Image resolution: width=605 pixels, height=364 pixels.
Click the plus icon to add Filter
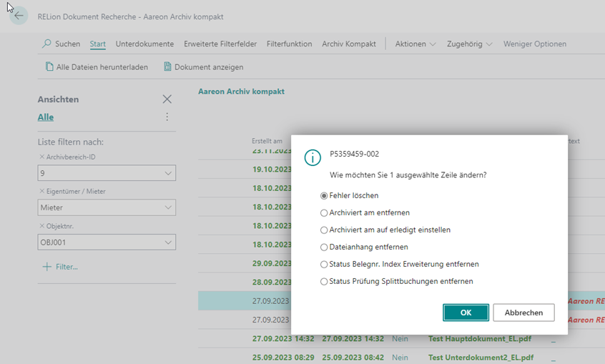tap(47, 267)
